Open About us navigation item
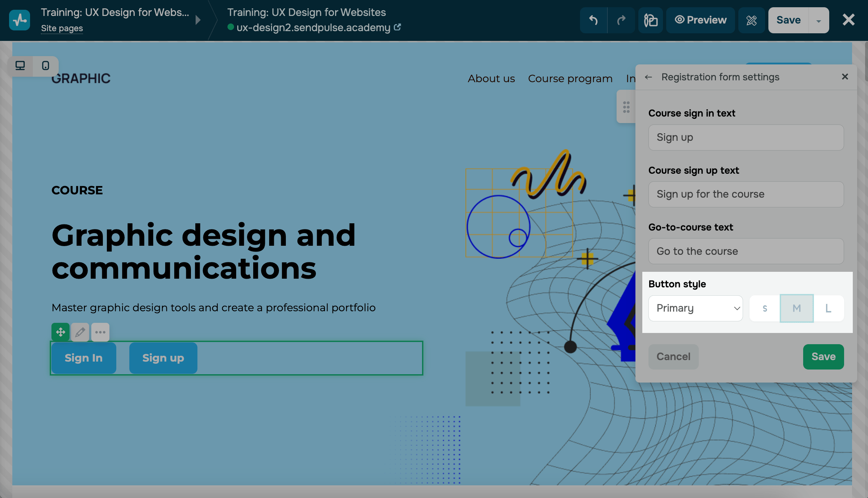 pyautogui.click(x=491, y=79)
